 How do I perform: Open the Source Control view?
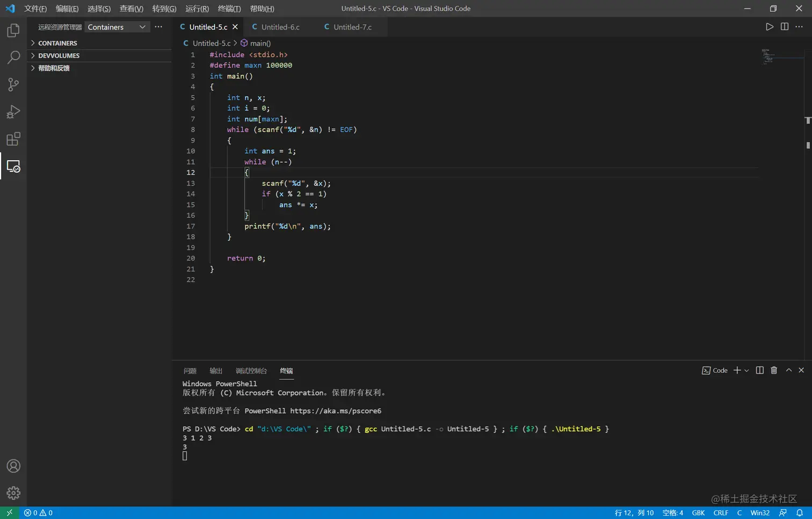coord(13,84)
